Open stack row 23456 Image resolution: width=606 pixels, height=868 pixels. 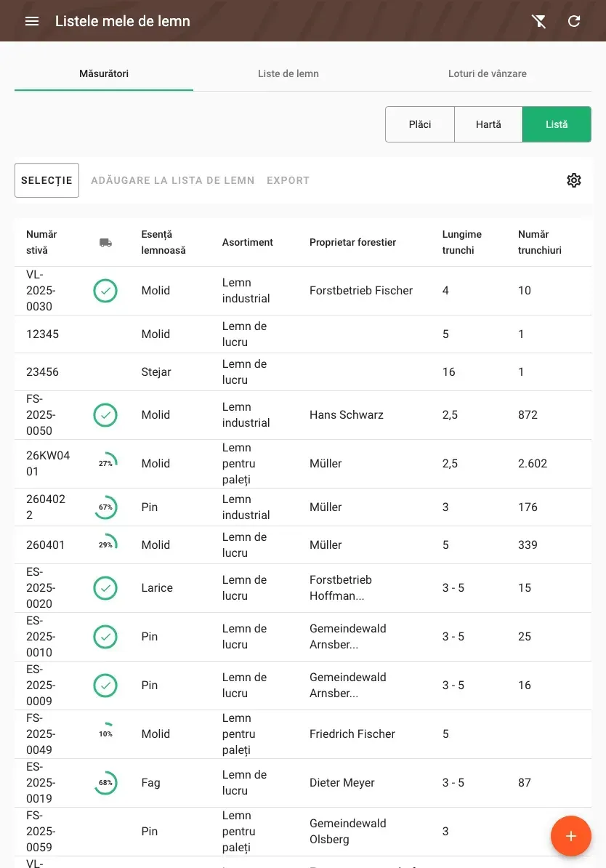(x=303, y=372)
